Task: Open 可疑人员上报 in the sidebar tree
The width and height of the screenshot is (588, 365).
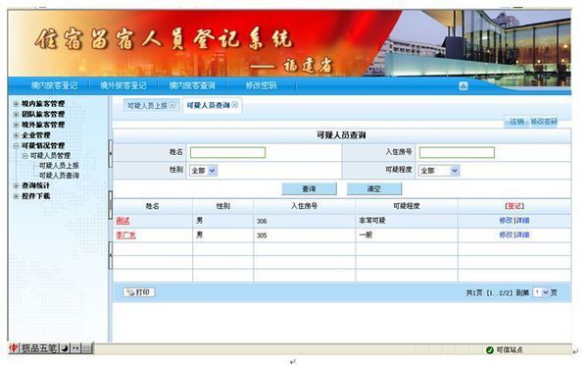Action: pos(59,165)
